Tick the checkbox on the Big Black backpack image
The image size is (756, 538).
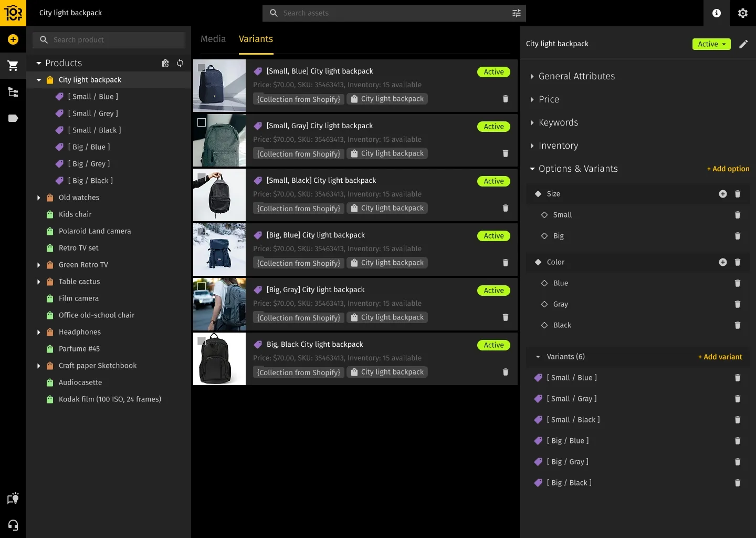click(x=202, y=341)
